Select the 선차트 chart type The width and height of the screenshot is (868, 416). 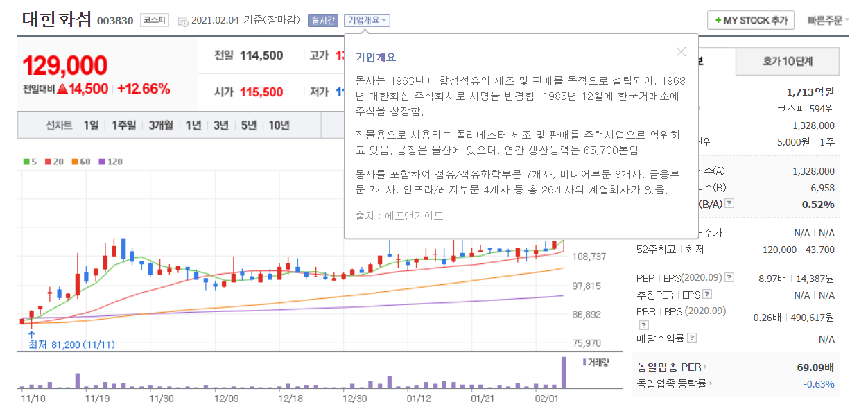click(58, 125)
